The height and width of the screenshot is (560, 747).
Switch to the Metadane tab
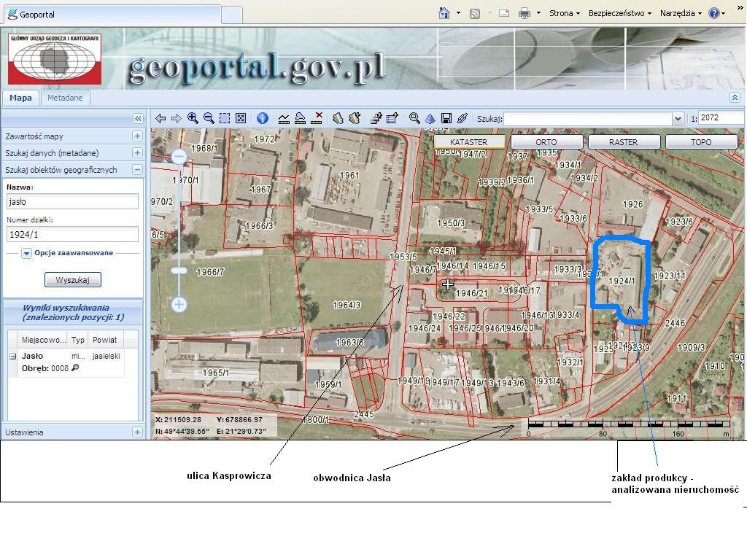tap(65, 98)
